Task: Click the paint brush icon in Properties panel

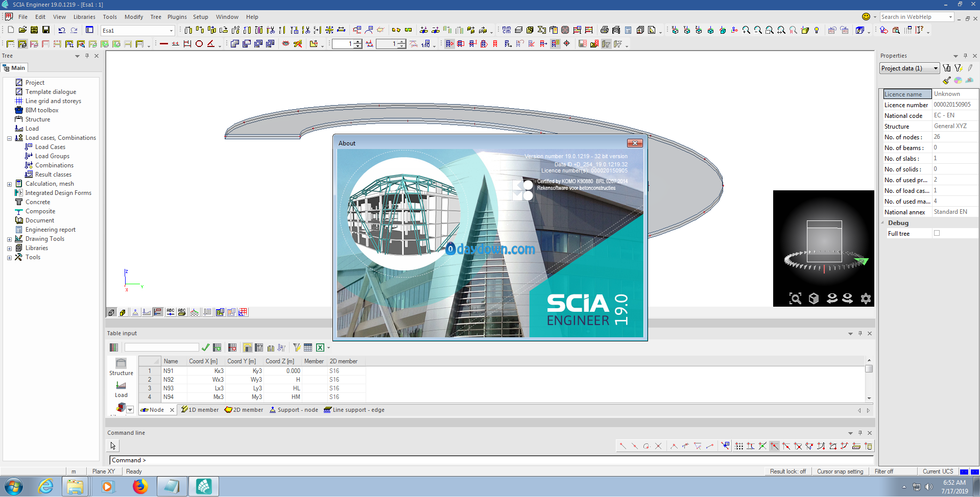Action: pos(947,81)
